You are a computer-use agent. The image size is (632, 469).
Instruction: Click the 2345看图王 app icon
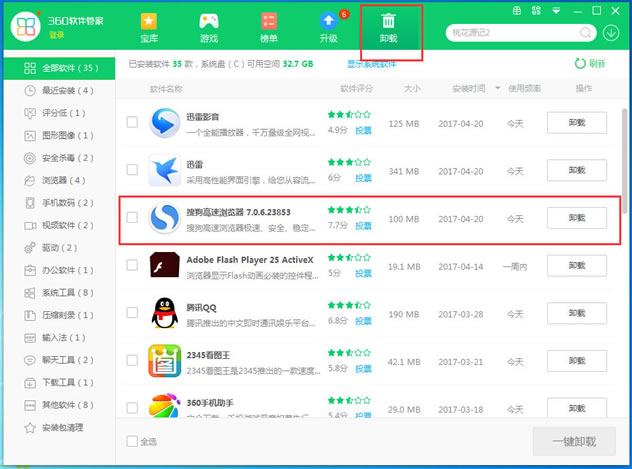tap(164, 361)
